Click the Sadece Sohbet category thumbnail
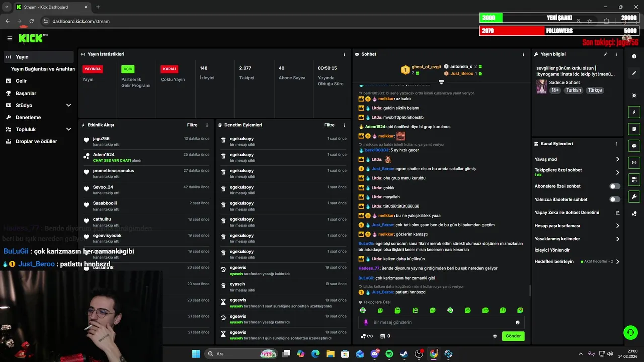The height and width of the screenshot is (362, 644). (x=541, y=86)
